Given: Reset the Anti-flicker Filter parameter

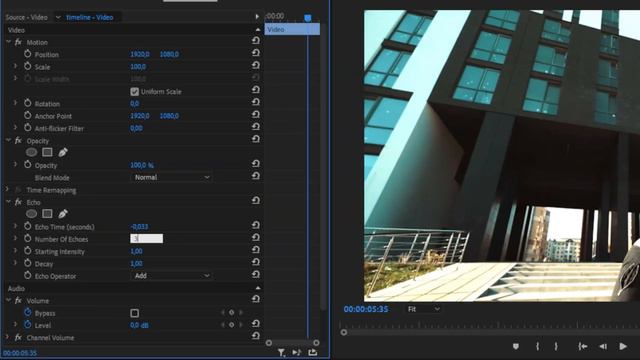Looking at the screenshot, I should [256, 127].
